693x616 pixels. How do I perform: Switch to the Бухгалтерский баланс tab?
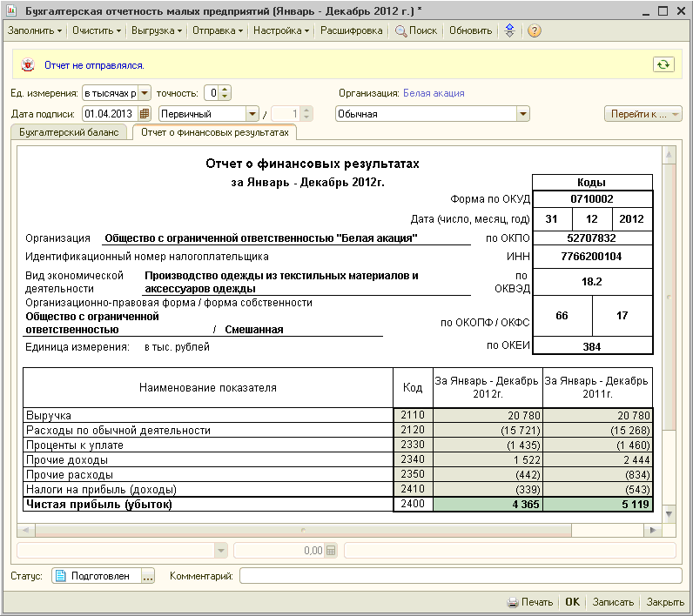pyautogui.click(x=68, y=132)
